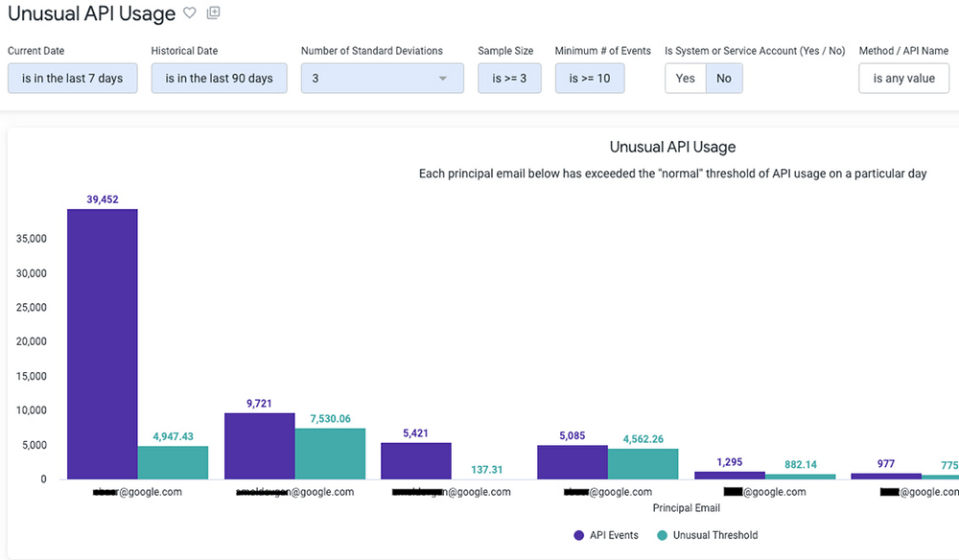Favorite the dashboard with the heart icon
The height and width of the screenshot is (560, 959).
(190, 12)
